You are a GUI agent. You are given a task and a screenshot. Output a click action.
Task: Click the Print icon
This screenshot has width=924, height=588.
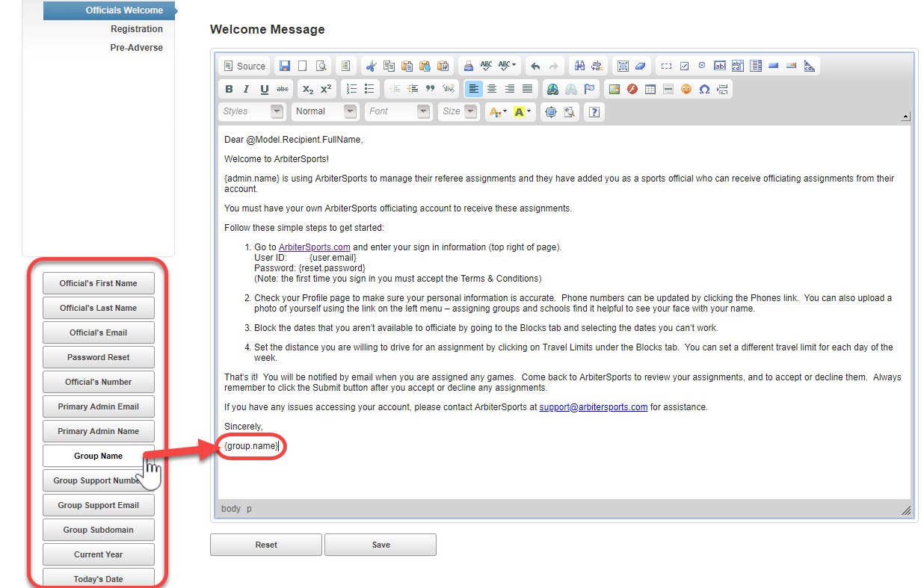pyautogui.click(x=468, y=66)
